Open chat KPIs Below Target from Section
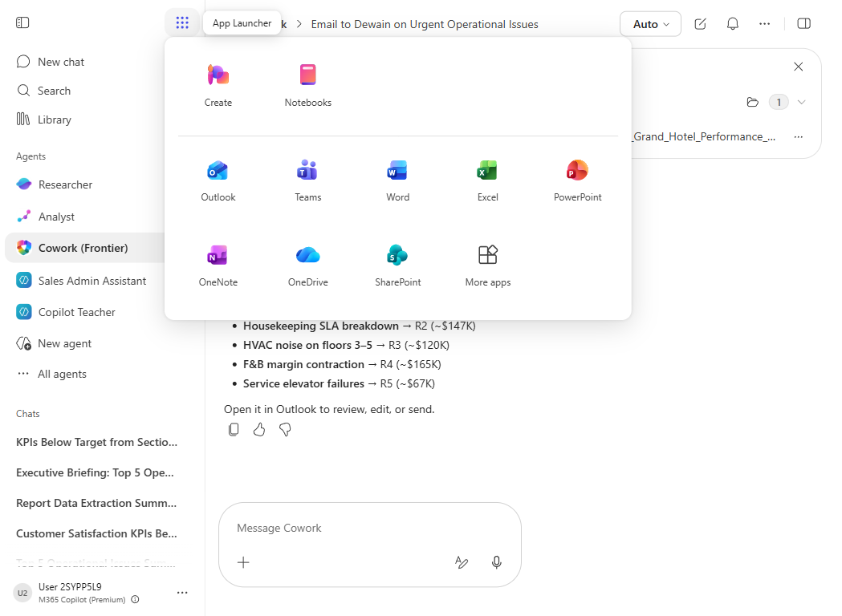The width and height of the screenshot is (842, 616). [x=96, y=442]
